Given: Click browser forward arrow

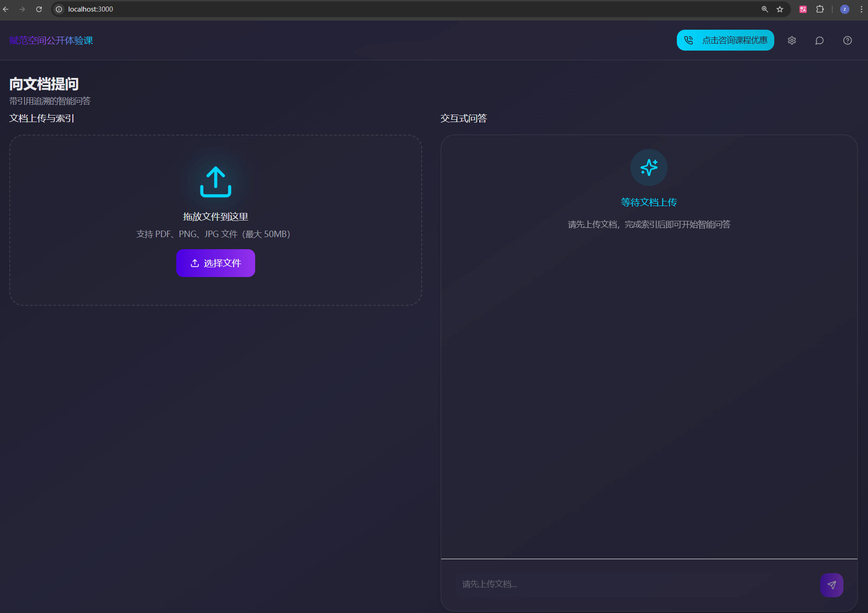Looking at the screenshot, I should coord(22,9).
